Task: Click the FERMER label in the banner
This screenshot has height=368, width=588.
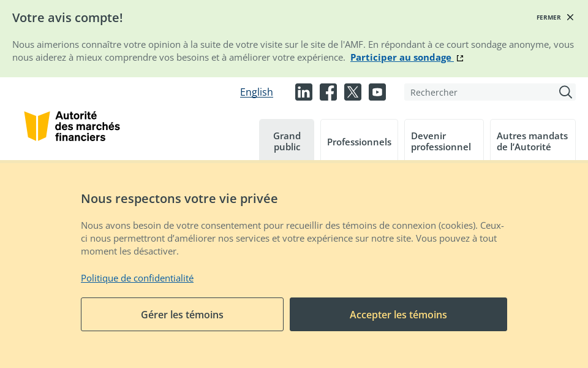Action: pyautogui.click(x=548, y=17)
